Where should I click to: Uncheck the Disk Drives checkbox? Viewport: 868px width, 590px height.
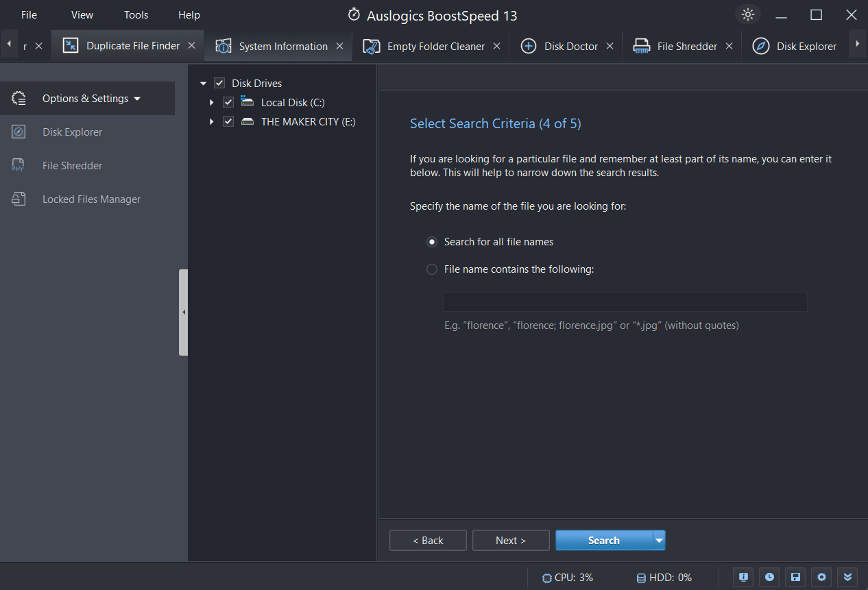(219, 83)
